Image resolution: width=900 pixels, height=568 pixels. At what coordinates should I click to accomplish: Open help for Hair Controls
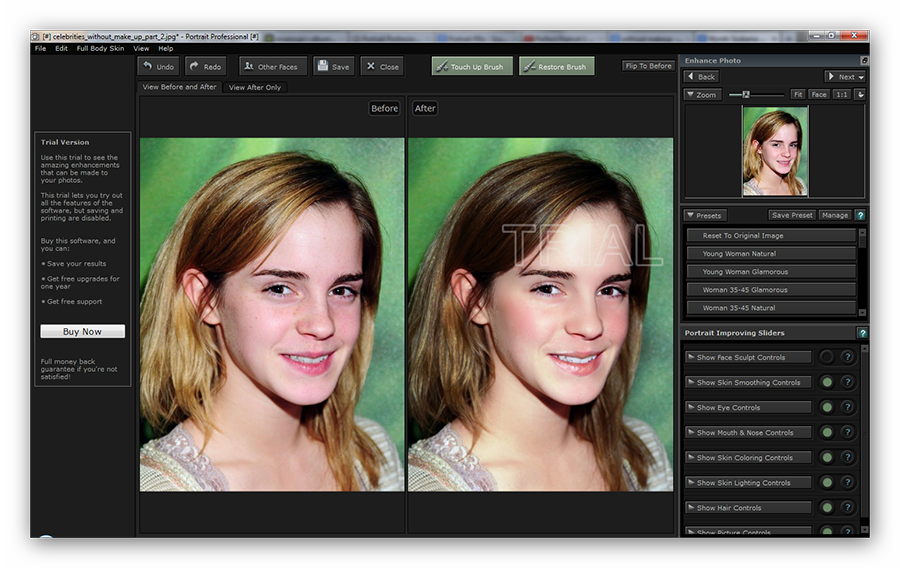coord(847,507)
